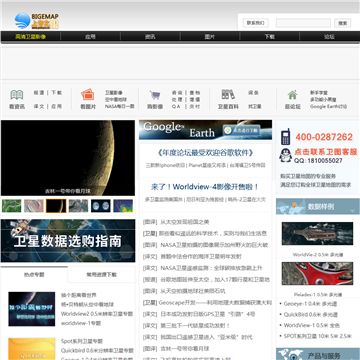The image size is (360, 360).
Task: Open the NASA卫星拍摄的图像 wildfire article
Action: 214,245
